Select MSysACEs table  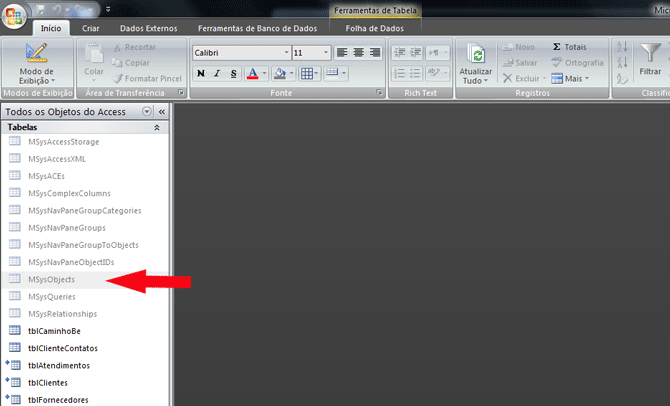85,176
